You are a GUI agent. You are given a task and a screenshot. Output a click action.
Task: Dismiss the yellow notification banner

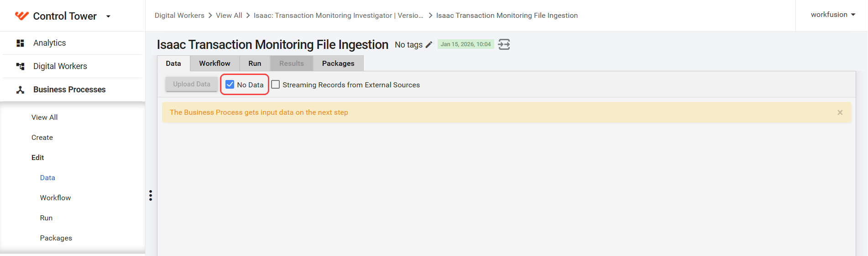click(840, 112)
